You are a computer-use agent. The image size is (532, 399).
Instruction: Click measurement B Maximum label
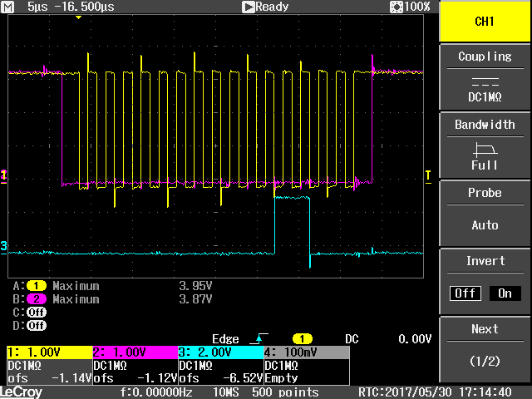pos(76,299)
